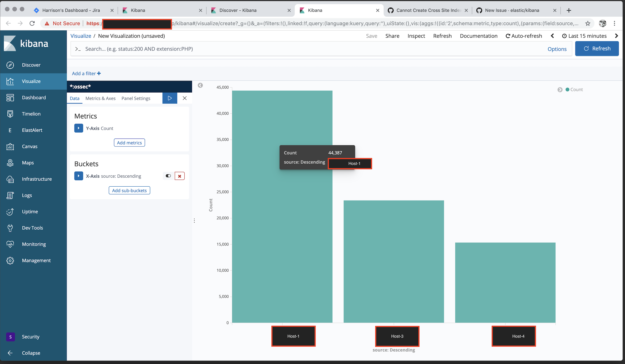Select Timelion in the sidebar

coord(31,114)
